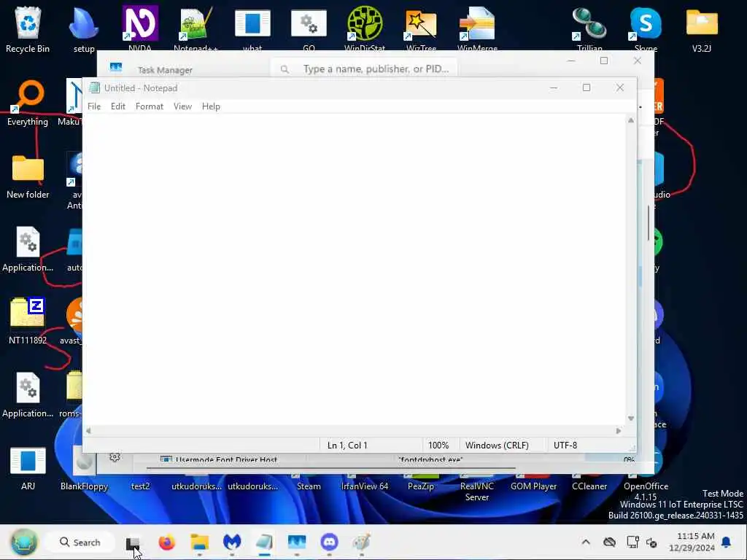Close the Untitled Notepad window

tap(620, 87)
